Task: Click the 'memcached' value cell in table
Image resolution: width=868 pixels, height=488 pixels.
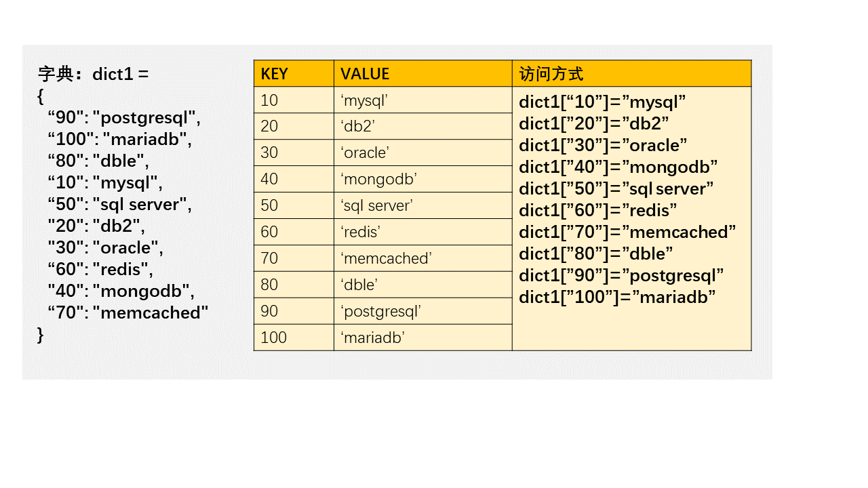Action: click(x=422, y=259)
